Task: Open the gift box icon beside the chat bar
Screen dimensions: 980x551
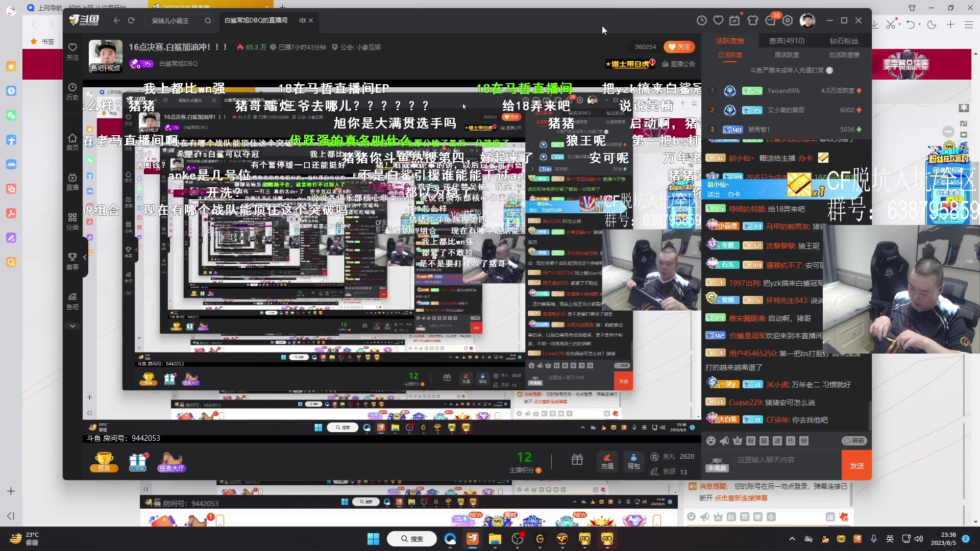Action: click(577, 459)
